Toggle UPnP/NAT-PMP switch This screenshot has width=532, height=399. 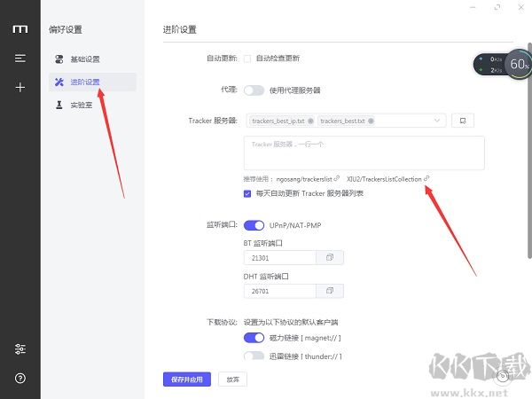click(254, 225)
